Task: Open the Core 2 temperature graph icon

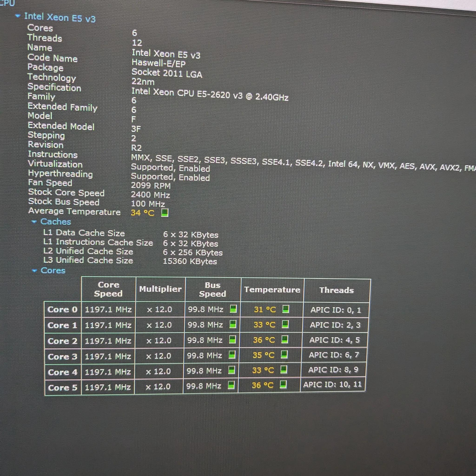Action: click(284, 340)
